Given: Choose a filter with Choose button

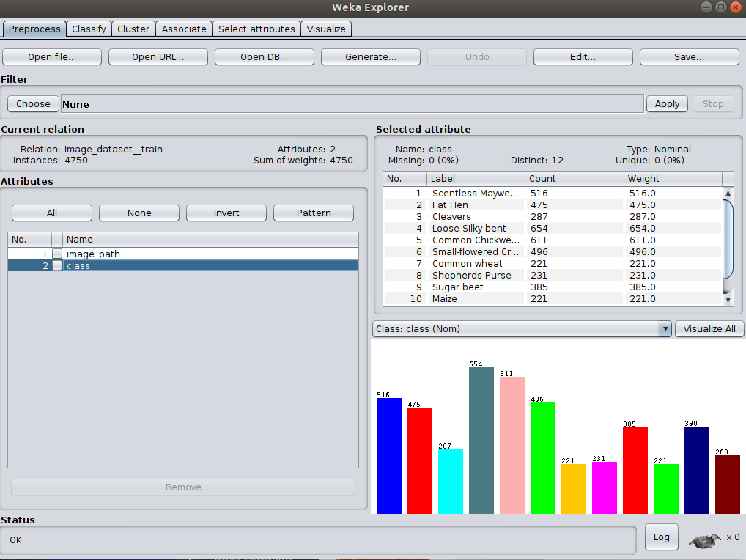Looking at the screenshot, I should click(x=33, y=104).
